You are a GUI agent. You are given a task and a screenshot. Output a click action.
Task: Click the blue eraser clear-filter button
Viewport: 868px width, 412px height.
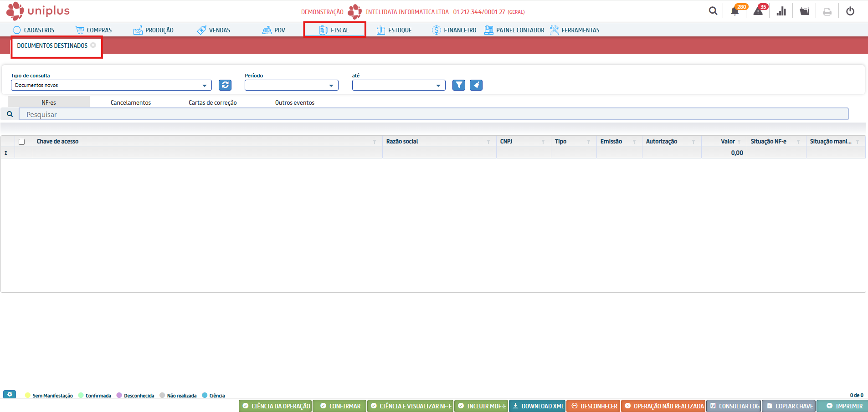click(476, 85)
